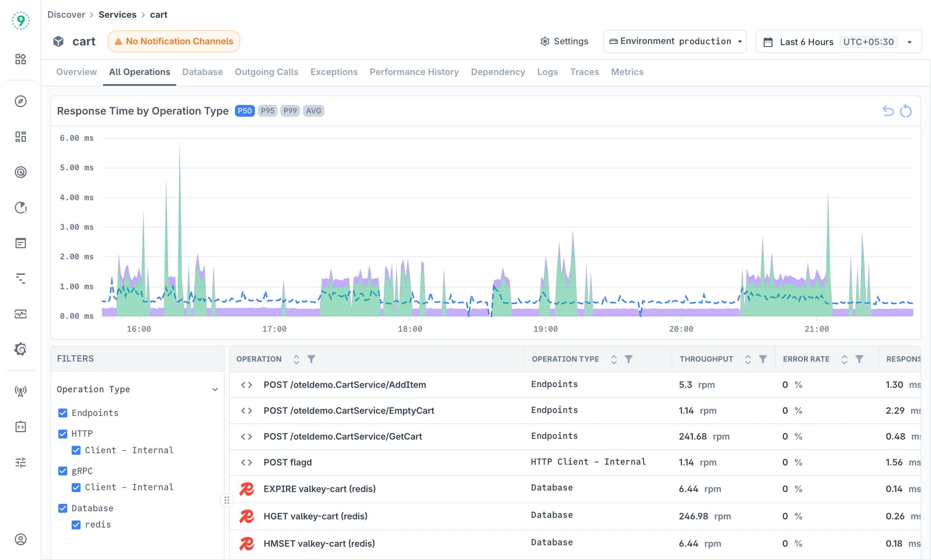Collapse the Operation Type filter section
The image size is (931, 560).
pos(215,389)
